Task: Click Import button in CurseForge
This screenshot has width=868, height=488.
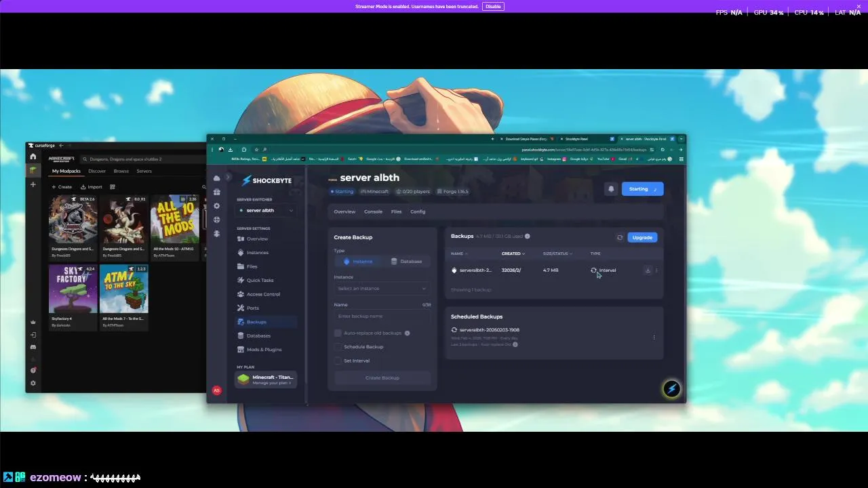Action: tap(92, 187)
